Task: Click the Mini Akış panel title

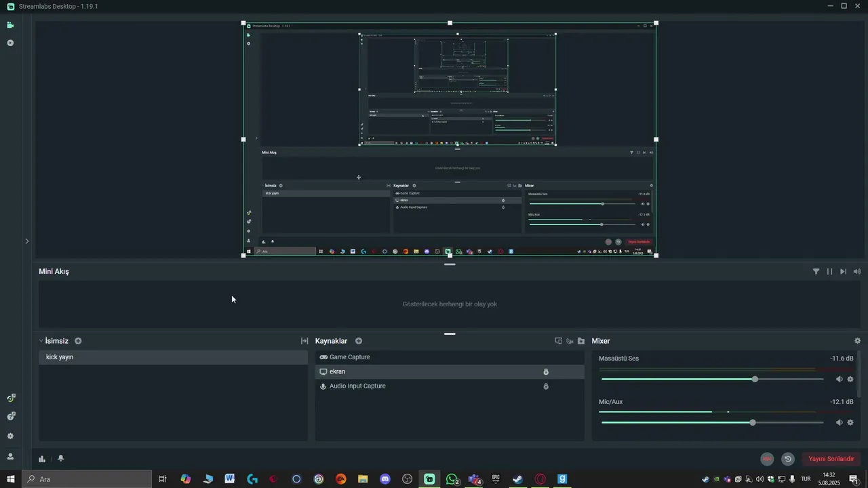Action: [54, 271]
